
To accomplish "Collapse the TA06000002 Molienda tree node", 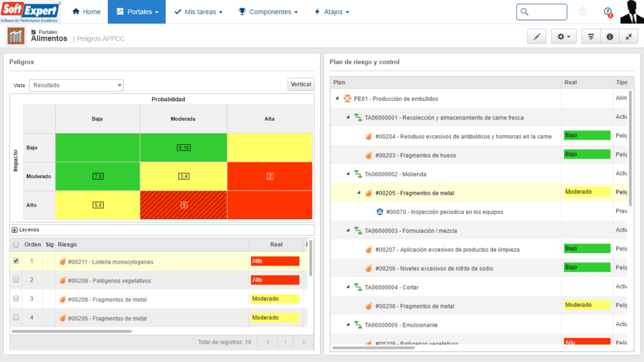I will pyautogui.click(x=348, y=174).
